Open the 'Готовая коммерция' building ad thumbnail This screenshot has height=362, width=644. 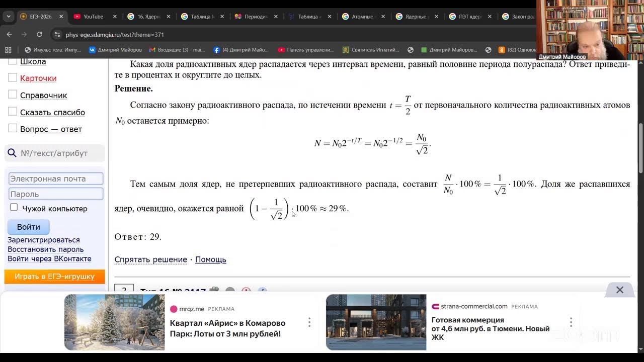tap(376, 322)
